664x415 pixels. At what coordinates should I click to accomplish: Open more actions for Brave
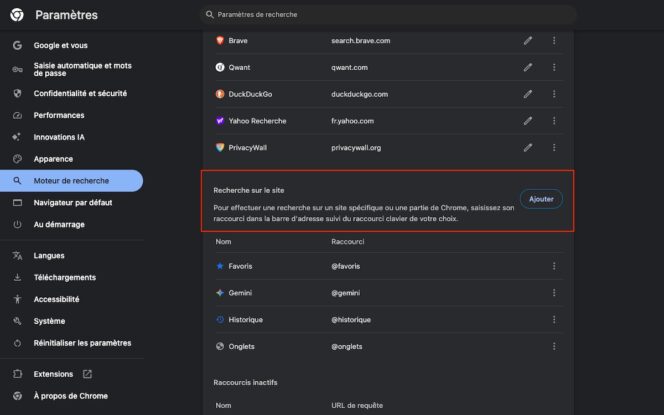[x=554, y=40]
